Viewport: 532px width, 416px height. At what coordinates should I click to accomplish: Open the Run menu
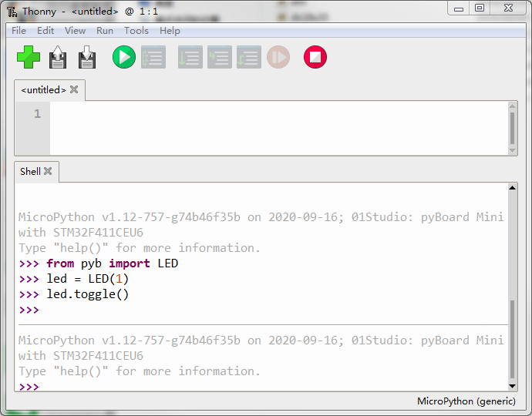click(105, 31)
